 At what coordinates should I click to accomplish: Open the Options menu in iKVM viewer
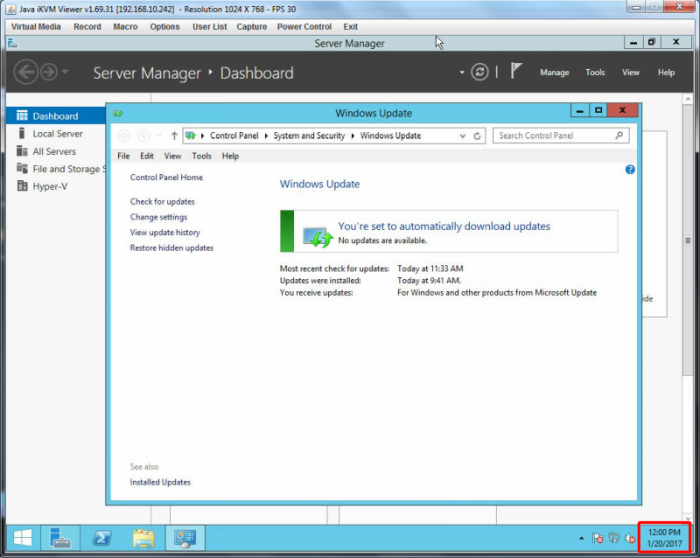pyautogui.click(x=165, y=27)
